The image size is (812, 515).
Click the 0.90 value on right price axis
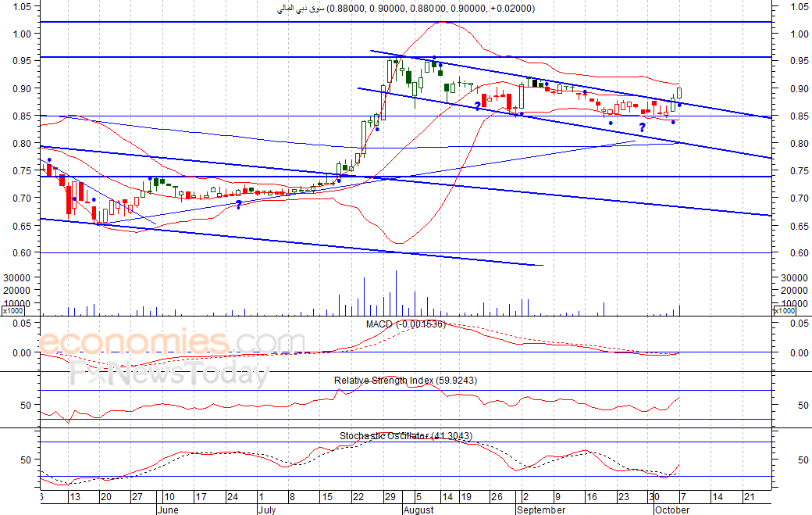click(800, 88)
